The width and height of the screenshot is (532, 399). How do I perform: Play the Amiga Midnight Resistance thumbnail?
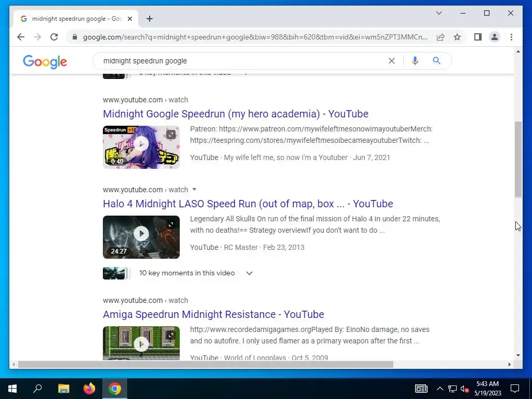click(x=141, y=344)
